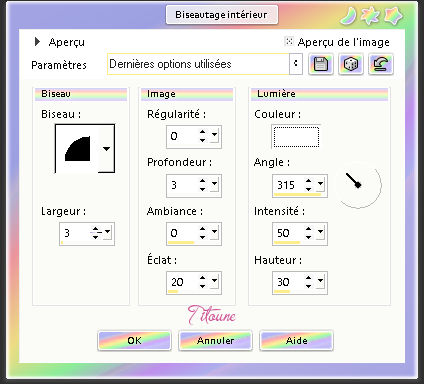
Task: Decrease the Angle value
Action: tap(309, 189)
